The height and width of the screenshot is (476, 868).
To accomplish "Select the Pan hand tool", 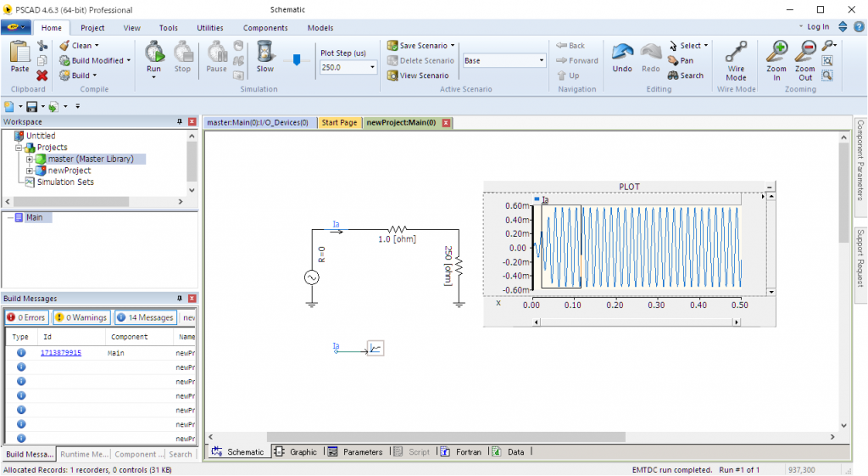I will click(x=681, y=60).
